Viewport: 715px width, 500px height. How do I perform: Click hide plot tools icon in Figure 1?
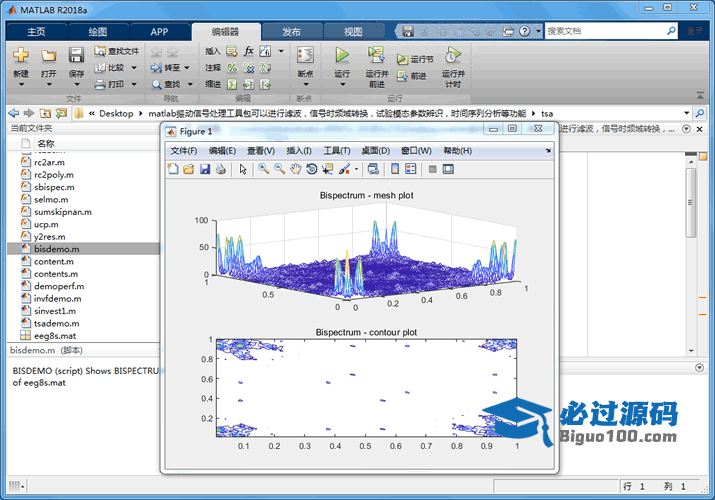(x=432, y=169)
